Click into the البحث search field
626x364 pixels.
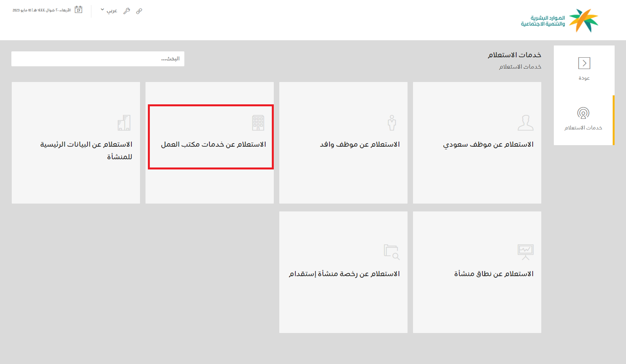pyautogui.click(x=98, y=59)
